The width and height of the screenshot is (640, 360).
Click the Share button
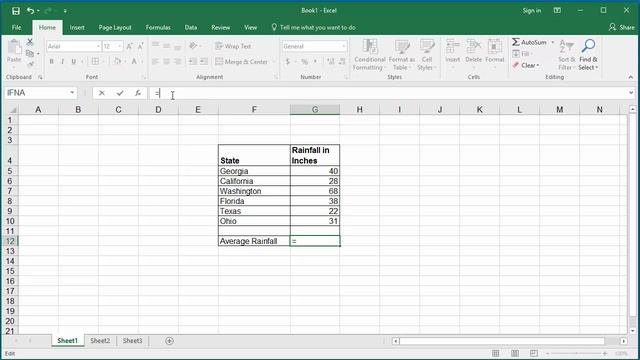[x=622, y=27]
